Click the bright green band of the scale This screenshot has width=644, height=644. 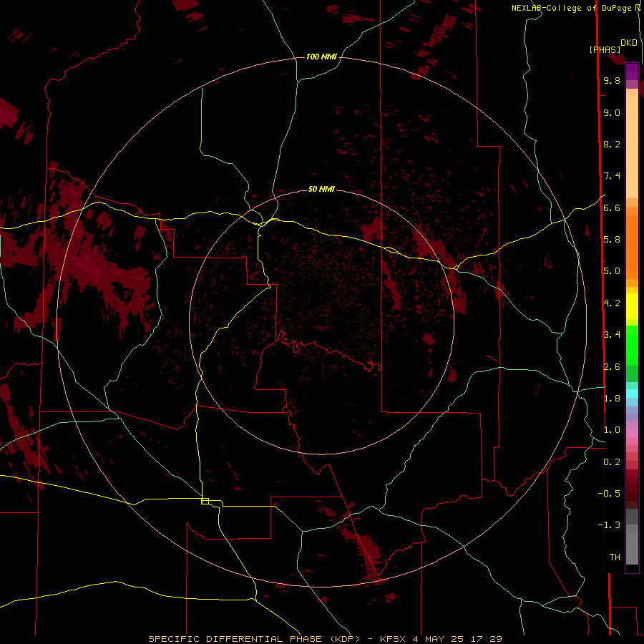pyautogui.click(x=632, y=345)
